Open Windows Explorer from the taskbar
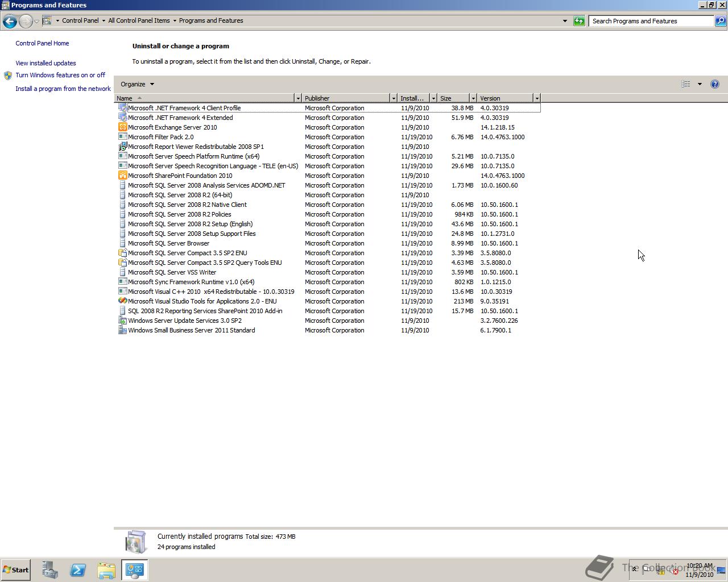 [x=106, y=570]
